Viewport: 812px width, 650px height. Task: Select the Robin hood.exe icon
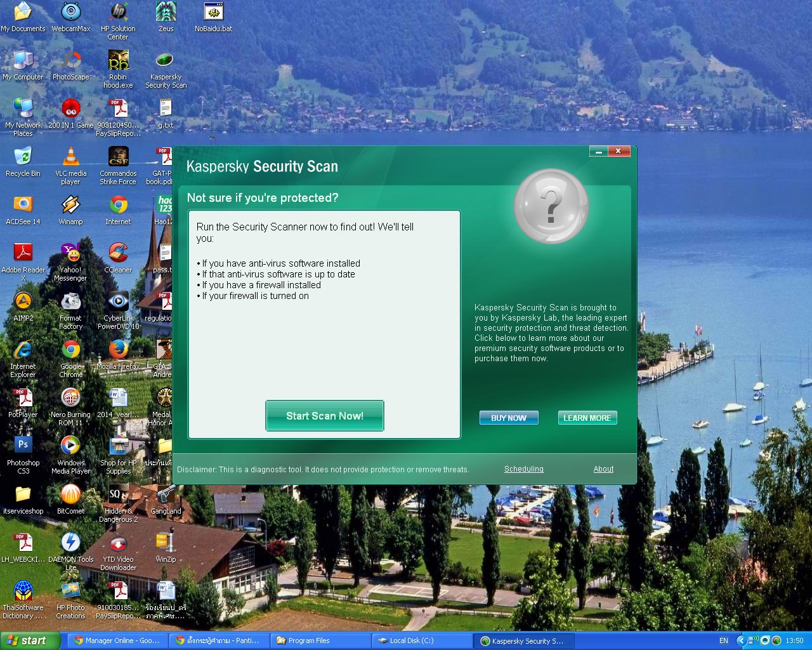[118, 69]
